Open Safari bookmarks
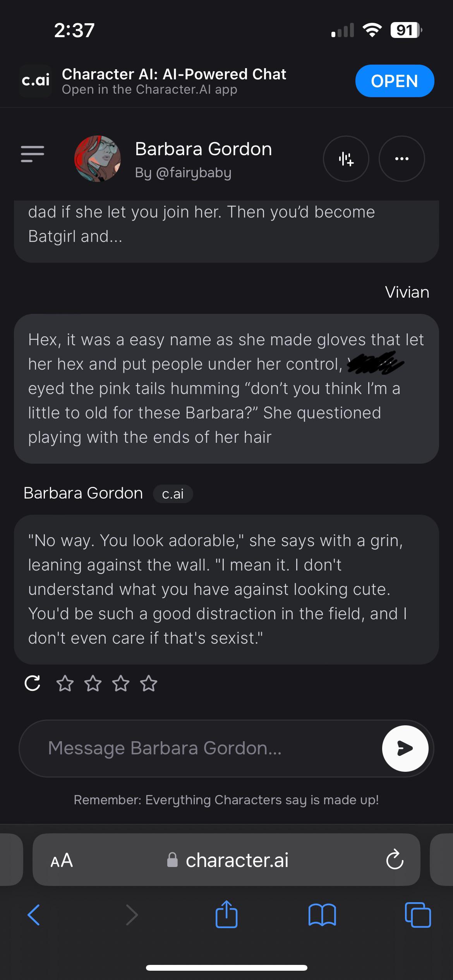The width and height of the screenshot is (453, 980). 322,915
